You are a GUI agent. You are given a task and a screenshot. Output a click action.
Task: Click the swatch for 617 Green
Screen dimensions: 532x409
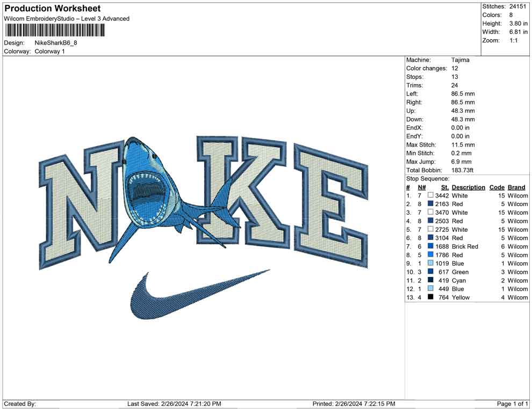coord(430,272)
